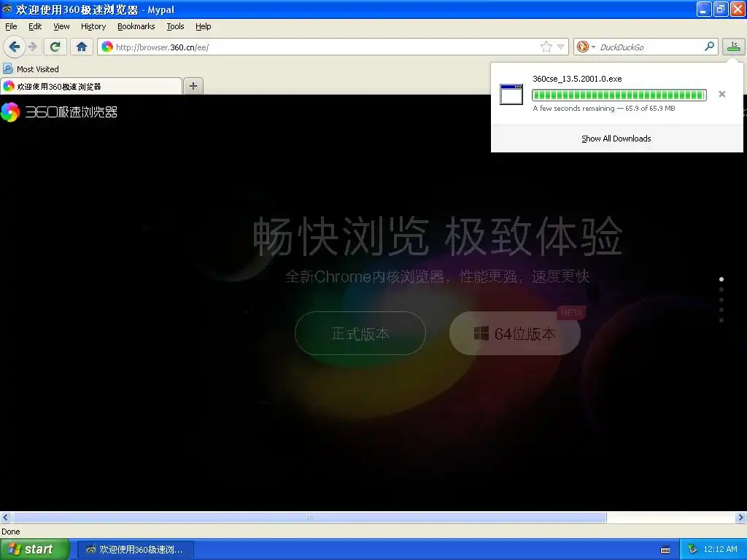Open Show All Downloads
The height and width of the screenshot is (560, 747).
616,139
